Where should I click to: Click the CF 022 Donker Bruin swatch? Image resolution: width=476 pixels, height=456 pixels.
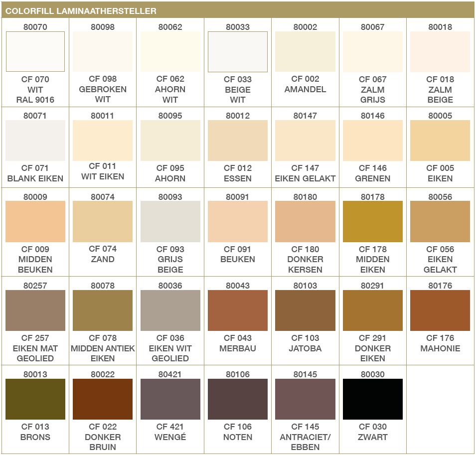(x=103, y=399)
